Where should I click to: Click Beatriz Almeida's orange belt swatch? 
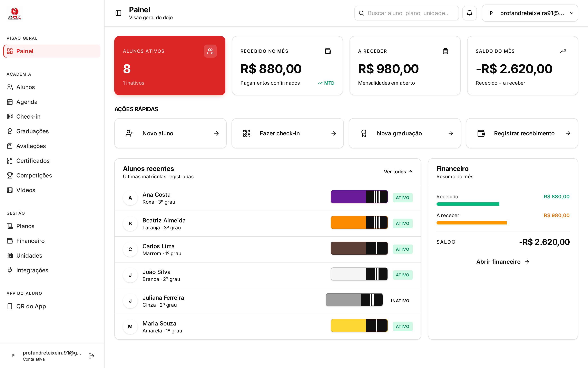click(359, 222)
